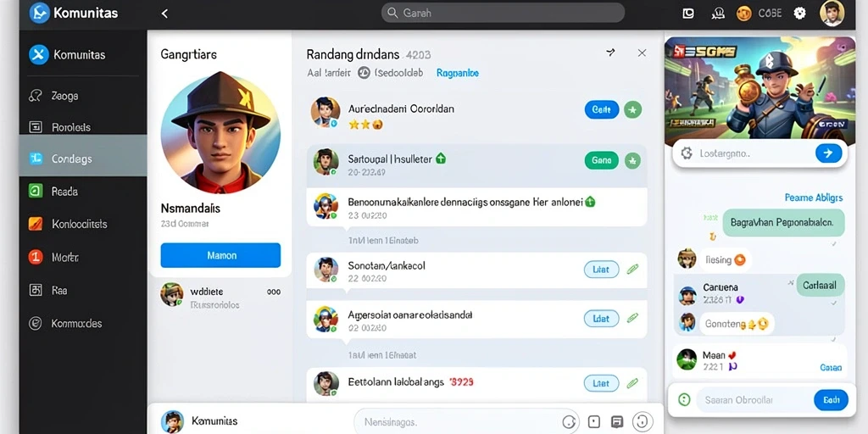This screenshot has height=434, width=868.
Task: Click Gelt button on Aurecinadeni row
Action: click(602, 109)
